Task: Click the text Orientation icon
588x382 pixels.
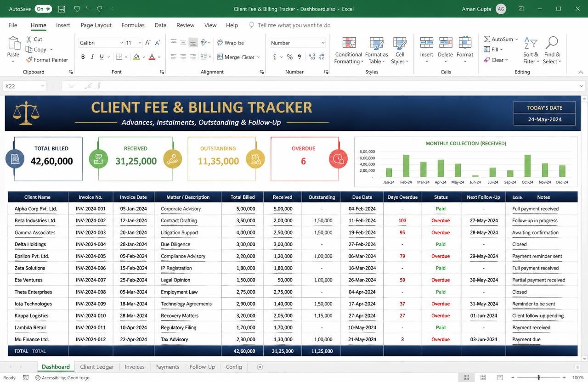Action: point(204,42)
